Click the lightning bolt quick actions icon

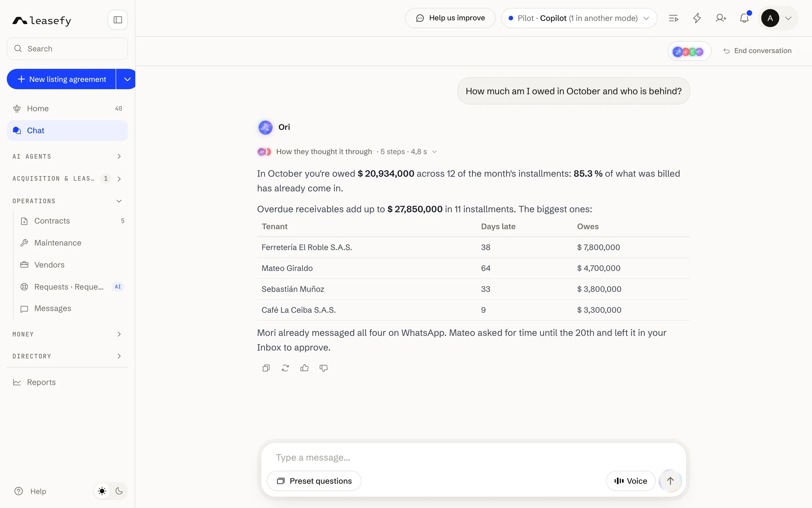[x=697, y=18]
